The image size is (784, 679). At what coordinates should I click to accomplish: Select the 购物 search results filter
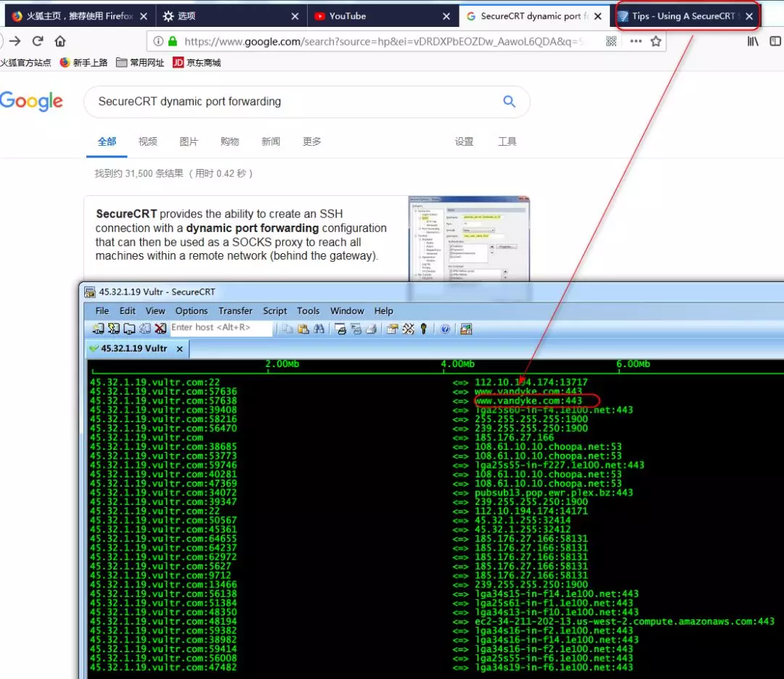pyautogui.click(x=229, y=141)
